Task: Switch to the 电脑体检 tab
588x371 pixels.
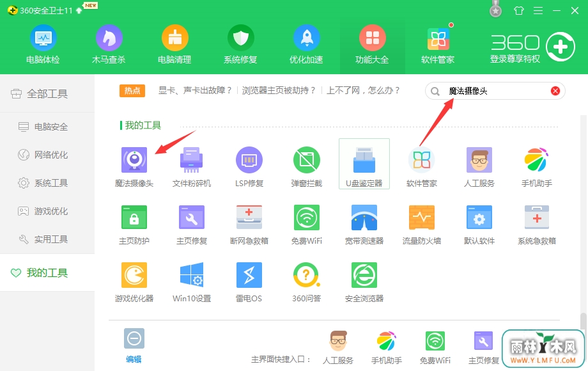Action: tap(43, 44)
